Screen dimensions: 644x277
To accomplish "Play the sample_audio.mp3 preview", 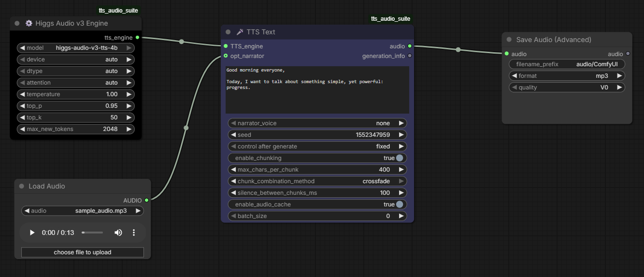I will 32,233.
